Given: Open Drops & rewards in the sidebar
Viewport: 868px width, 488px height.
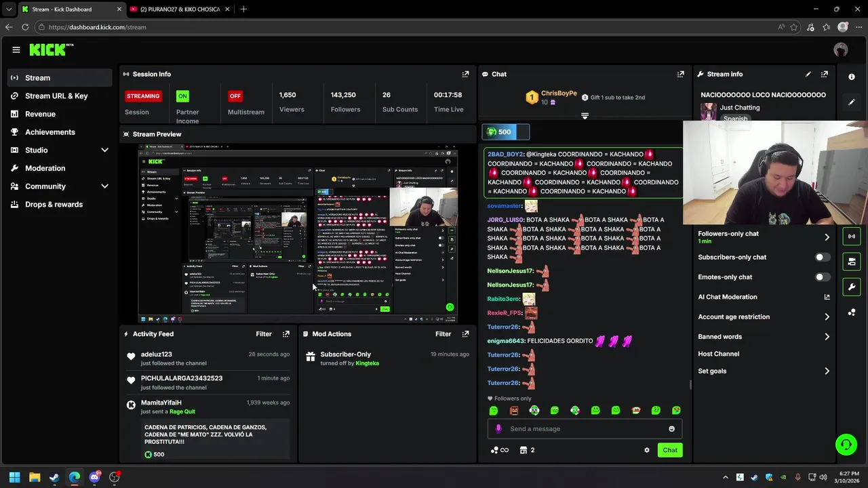Looking at the screenshot, I should (x=60, y=205).
